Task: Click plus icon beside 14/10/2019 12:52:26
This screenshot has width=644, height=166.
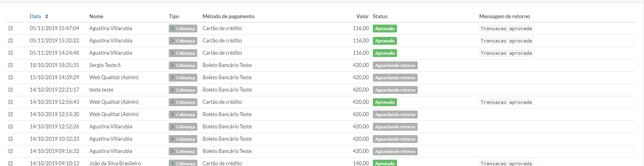Action: point(11,127)
